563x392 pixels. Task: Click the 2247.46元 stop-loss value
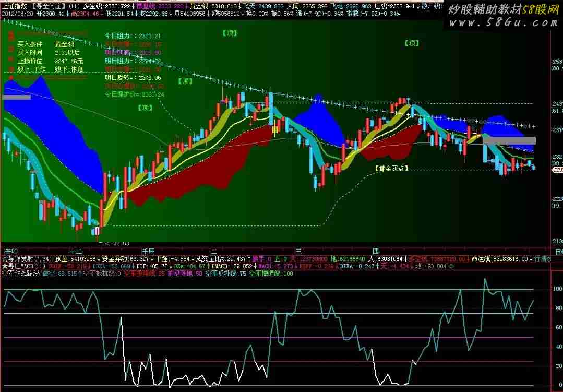tap(69, 61)
